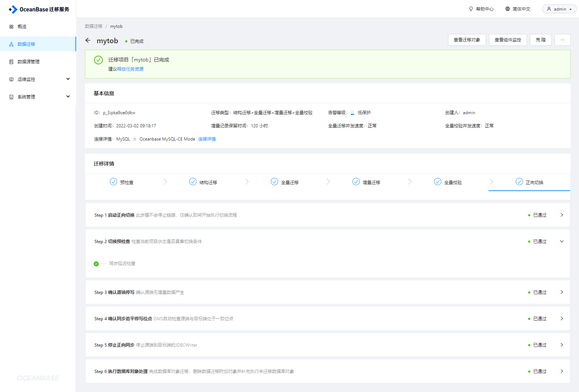Image resolution: width=579 pixels, height=392 pixels.
Task: Switch to the 全量校验 tab
Action: 448,182
